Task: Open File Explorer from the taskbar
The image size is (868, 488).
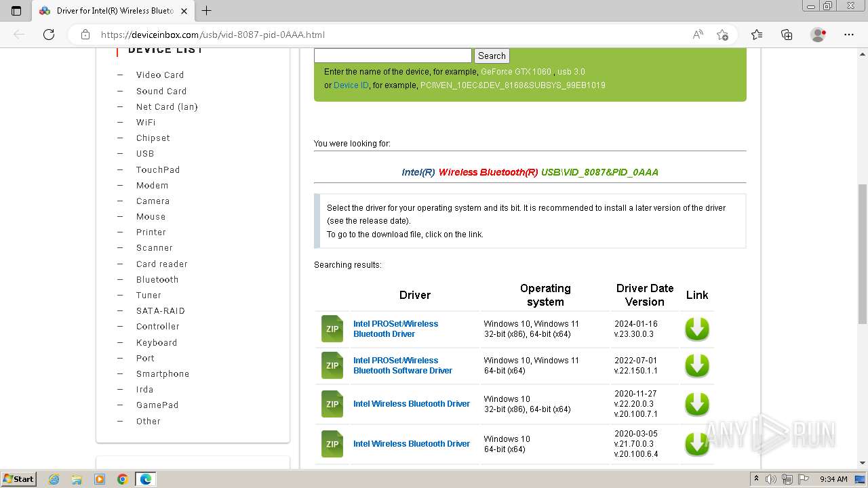Action: tap(77, 479)
